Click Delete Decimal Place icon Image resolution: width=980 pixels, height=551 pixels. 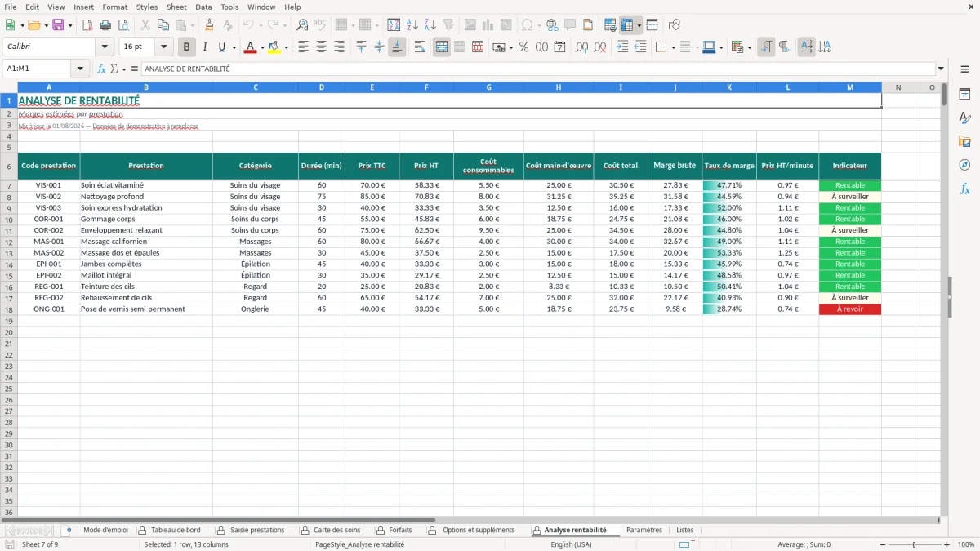[600, 47]
